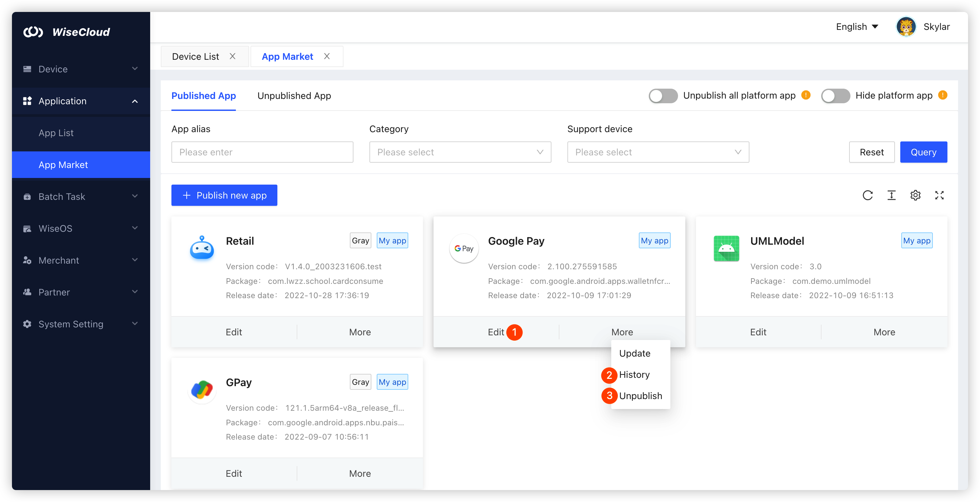The image size is (980, 502).
Task: Switch to the Unpublished App tab
Action: point(294,96)
